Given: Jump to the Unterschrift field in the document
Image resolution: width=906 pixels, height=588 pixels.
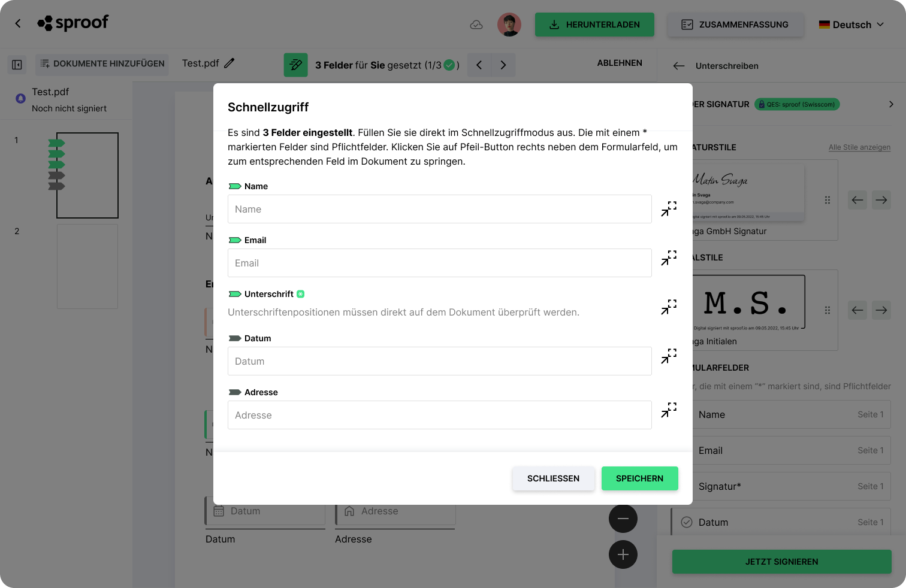Looking at the screenshot, I should (x=669, y=307).
